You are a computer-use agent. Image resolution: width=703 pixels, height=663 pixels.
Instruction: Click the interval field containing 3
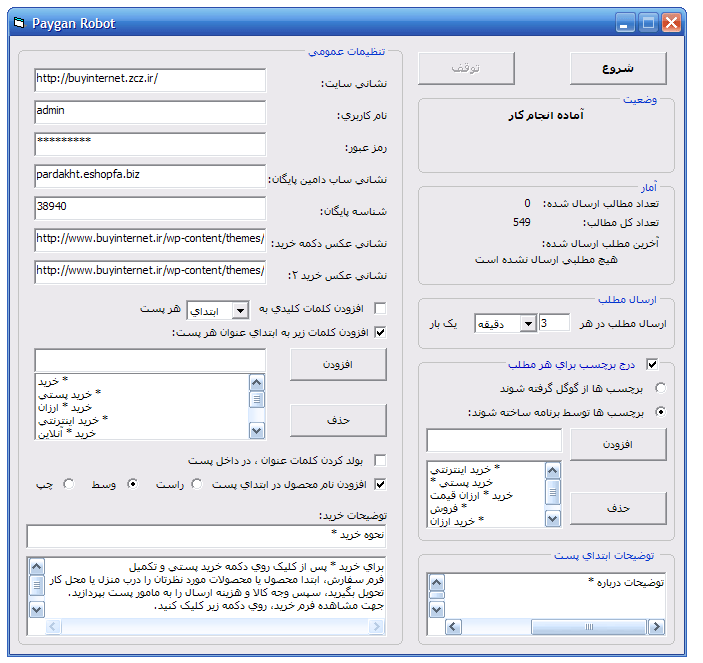pos(554,323)
